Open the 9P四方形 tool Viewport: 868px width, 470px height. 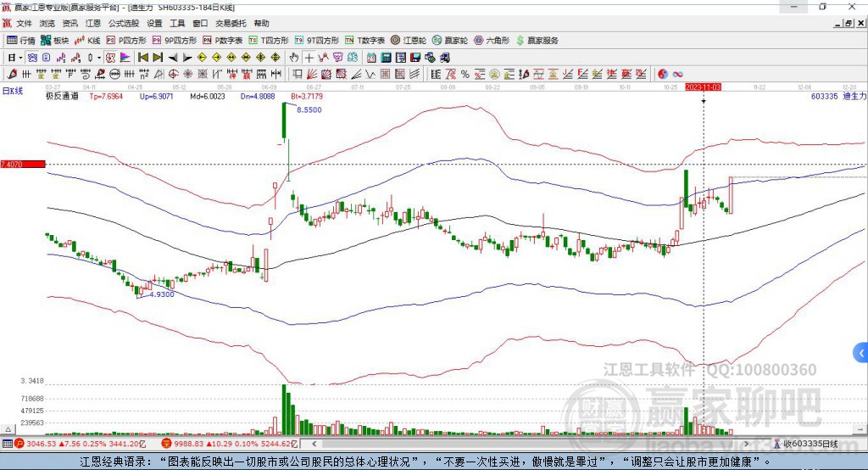click(175, 41)
